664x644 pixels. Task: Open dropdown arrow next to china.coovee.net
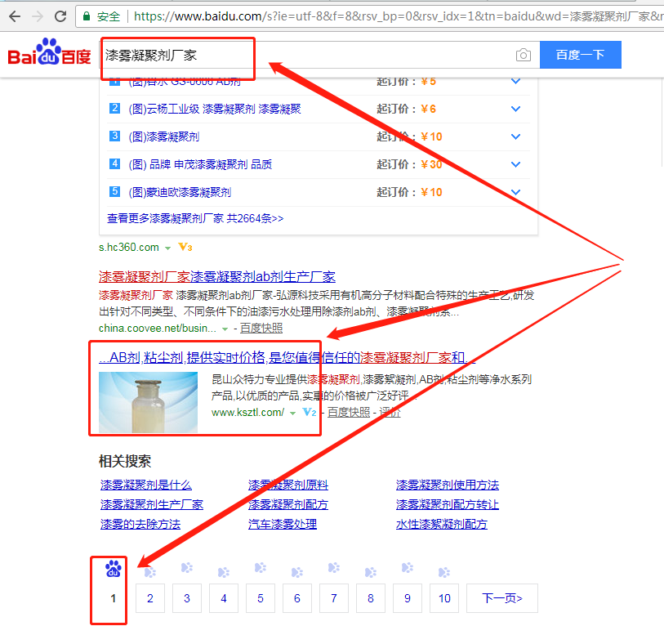225,329
